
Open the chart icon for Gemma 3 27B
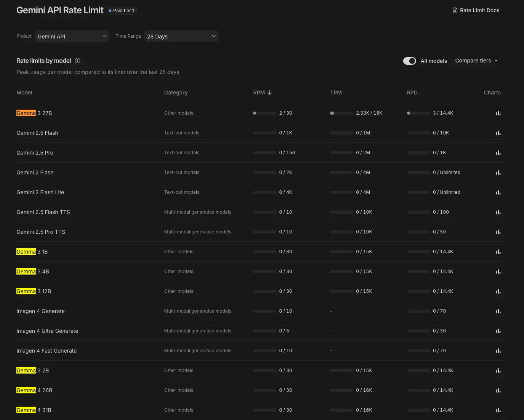click(498, 113)
